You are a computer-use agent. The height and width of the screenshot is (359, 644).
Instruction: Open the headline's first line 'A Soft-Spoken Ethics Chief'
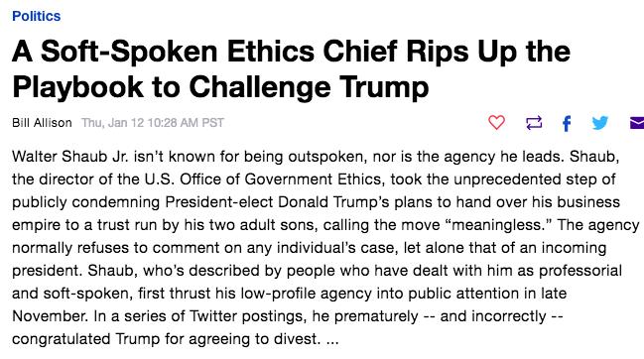164,52
